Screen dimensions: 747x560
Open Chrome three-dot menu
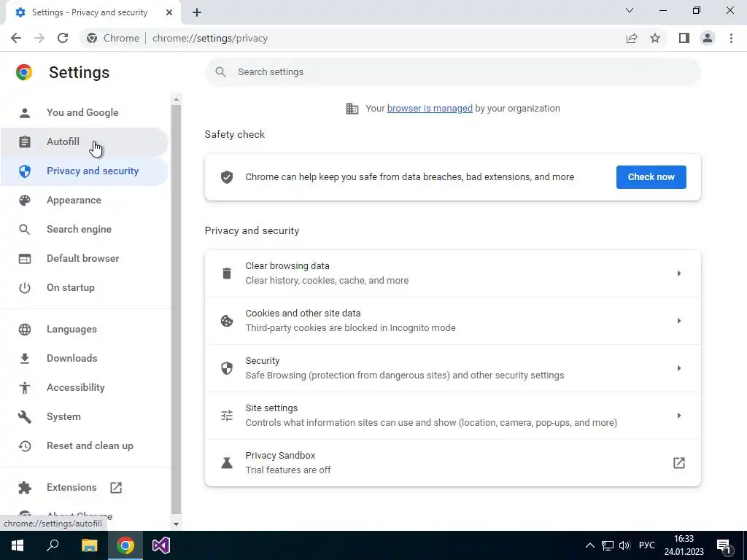pos(731,38)
